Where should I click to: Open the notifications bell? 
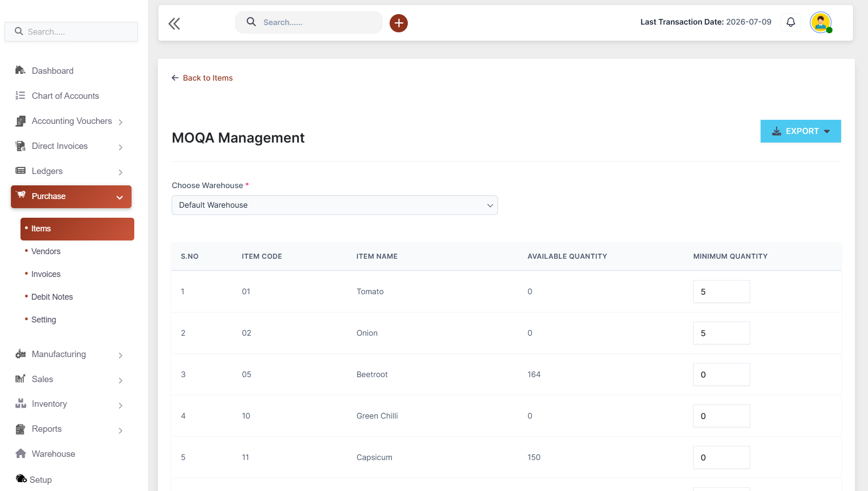click(x=791, y=22)
